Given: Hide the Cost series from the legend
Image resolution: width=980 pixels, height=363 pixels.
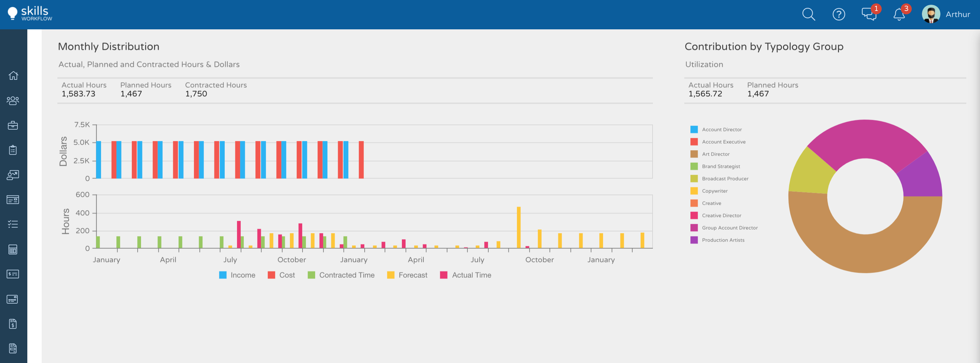Looking at the screenshot, I should click(x=281, y=275).
